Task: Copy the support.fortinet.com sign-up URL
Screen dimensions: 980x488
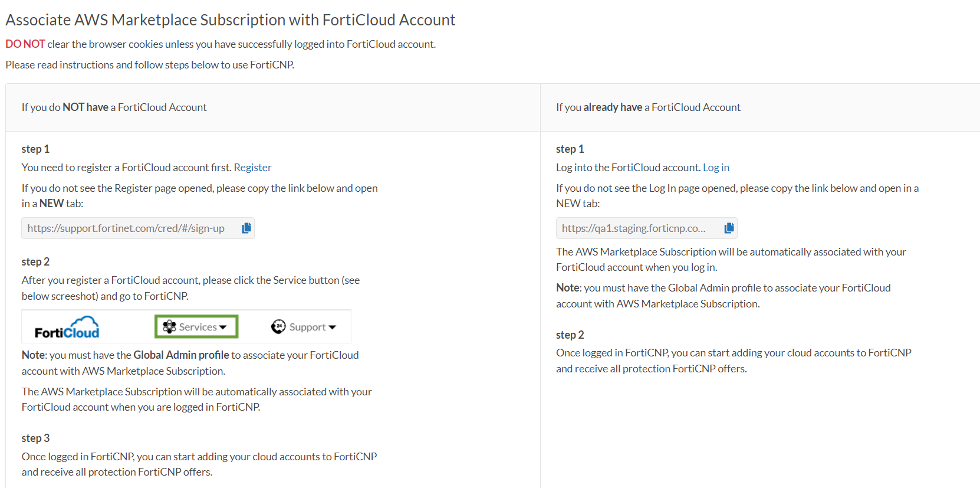Action: [x=246, y=228]
